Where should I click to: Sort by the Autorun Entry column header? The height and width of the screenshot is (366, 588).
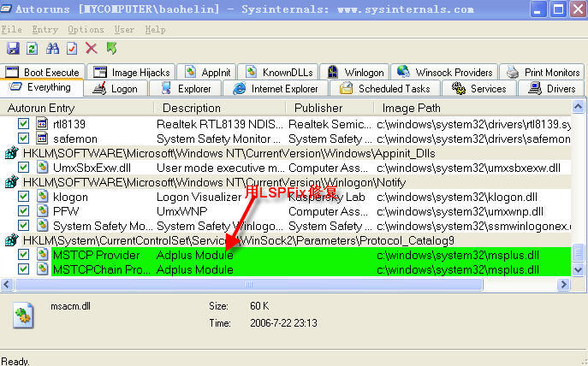tap(77, 108)
